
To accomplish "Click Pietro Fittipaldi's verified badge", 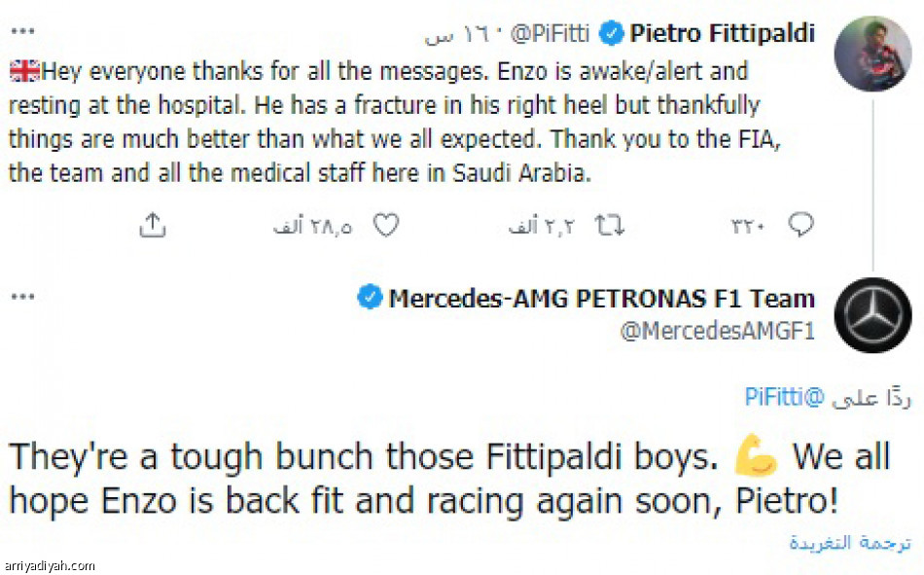I will (x=610, y=35).
